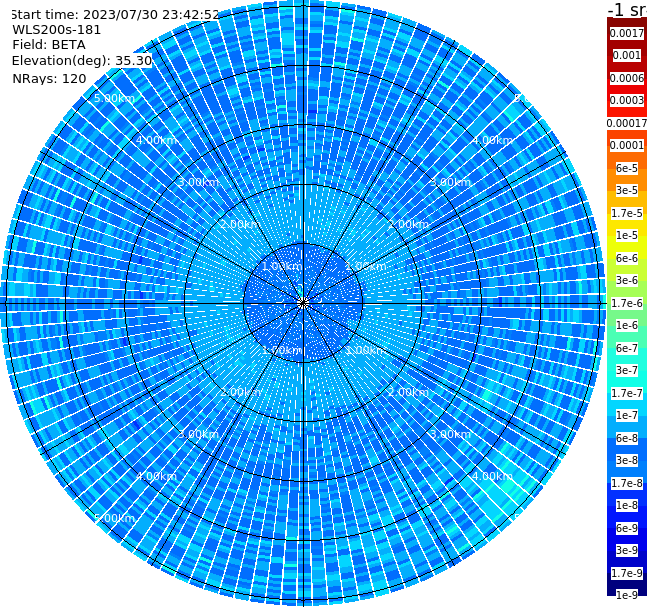Select the 6e-9 colorbar label

[x=627, y=528]
